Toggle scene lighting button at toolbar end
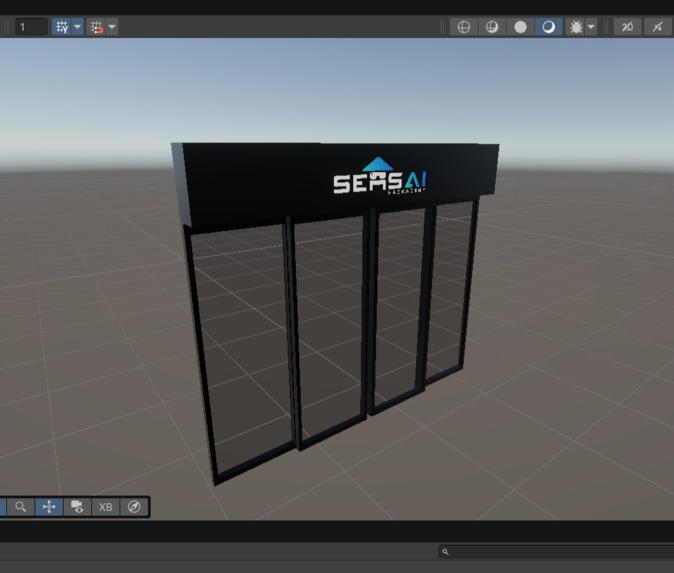 point(658,27)
